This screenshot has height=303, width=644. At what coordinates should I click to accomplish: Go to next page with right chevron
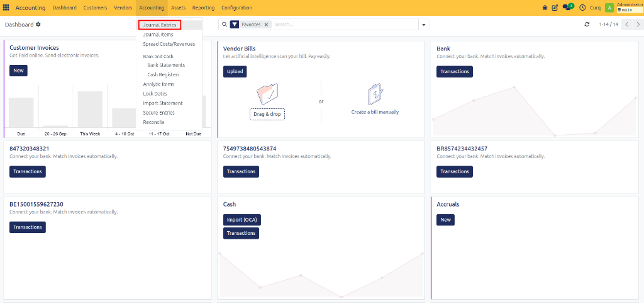tap(638, 25)
